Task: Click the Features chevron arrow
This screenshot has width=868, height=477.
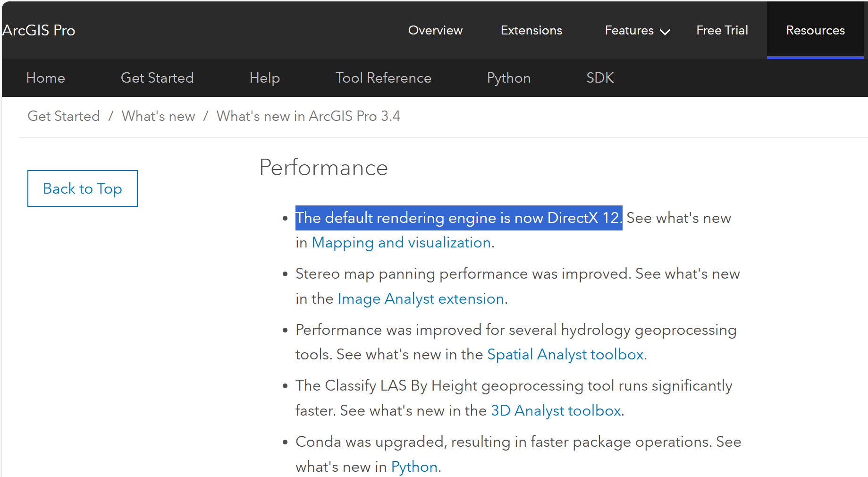Action: pos(665,32)
